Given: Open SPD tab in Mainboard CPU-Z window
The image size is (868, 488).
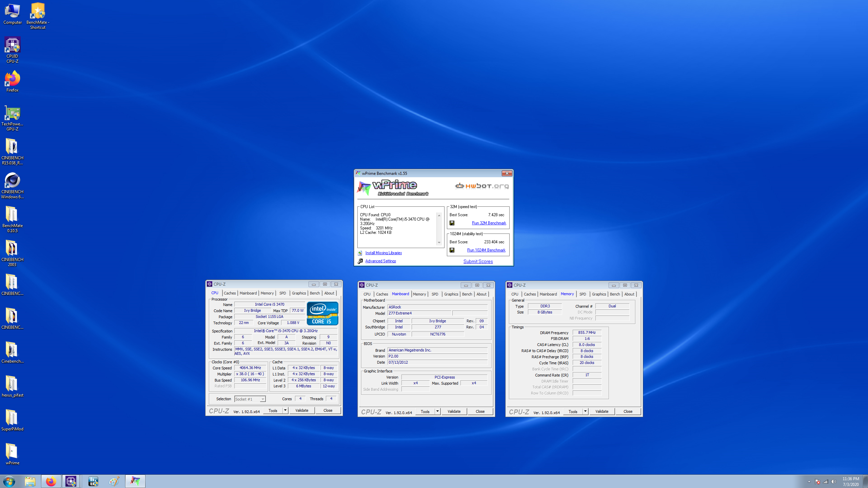Looking at the screenshot, I should coord(435,294).
